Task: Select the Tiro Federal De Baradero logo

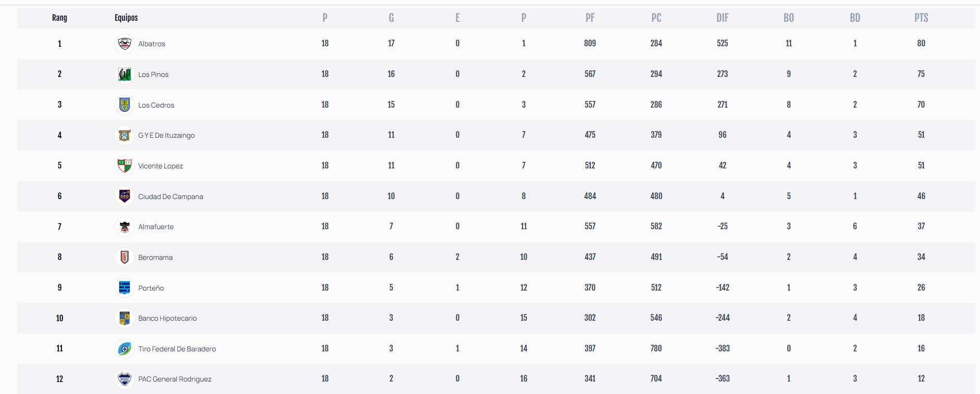Action: click(124, 349)
